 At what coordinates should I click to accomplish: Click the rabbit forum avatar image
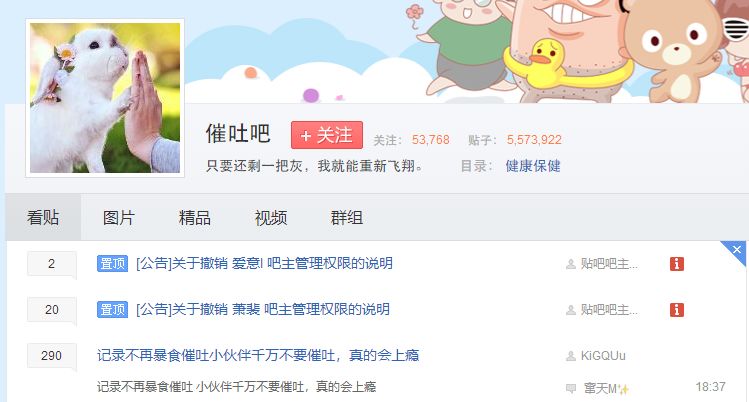point(105,98)
